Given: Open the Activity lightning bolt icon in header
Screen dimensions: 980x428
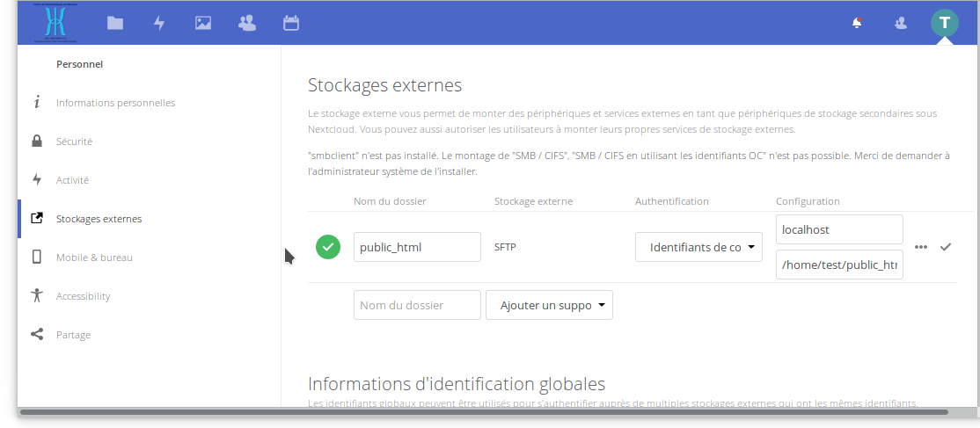Looking at the screenshot, I should coord(159,24).
